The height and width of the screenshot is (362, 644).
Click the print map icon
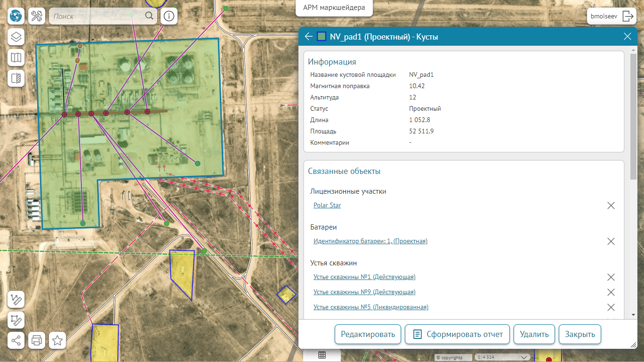[37, 340]
